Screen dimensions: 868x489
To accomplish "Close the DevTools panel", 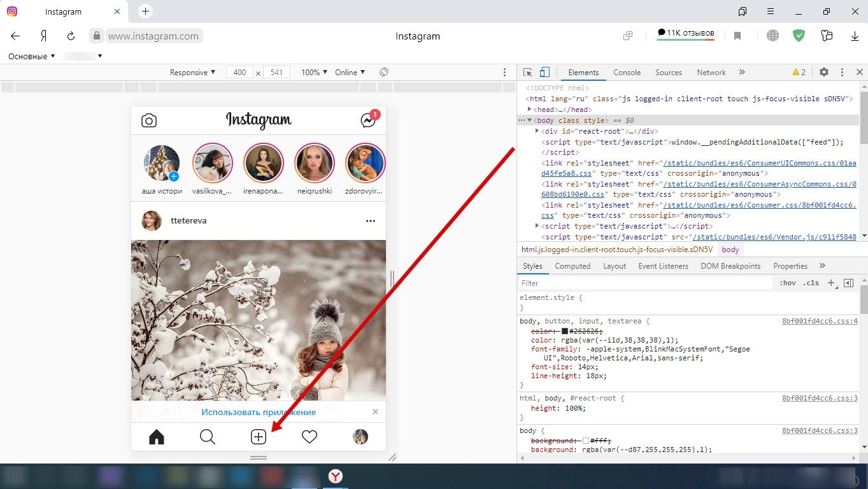I will click(859, 72).
